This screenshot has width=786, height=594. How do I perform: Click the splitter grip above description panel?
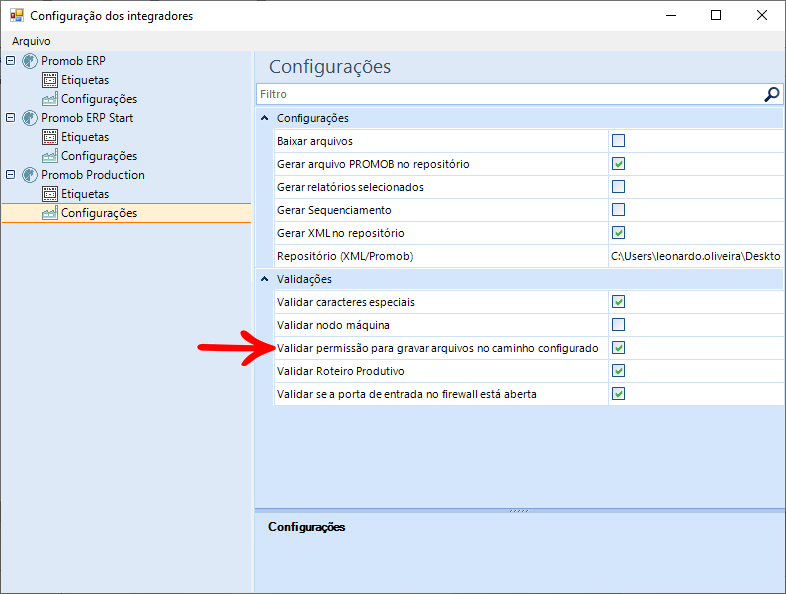519,510
